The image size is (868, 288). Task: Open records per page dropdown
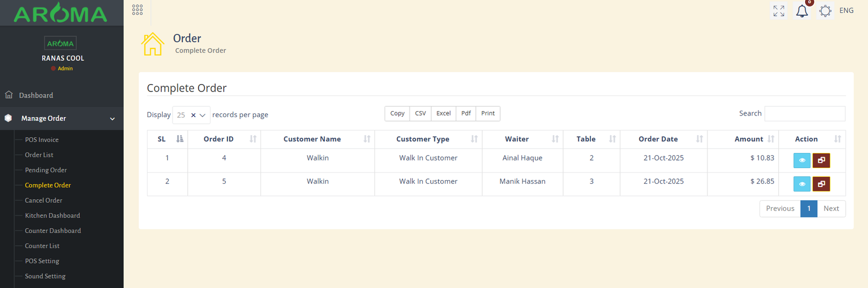(203, 115)
